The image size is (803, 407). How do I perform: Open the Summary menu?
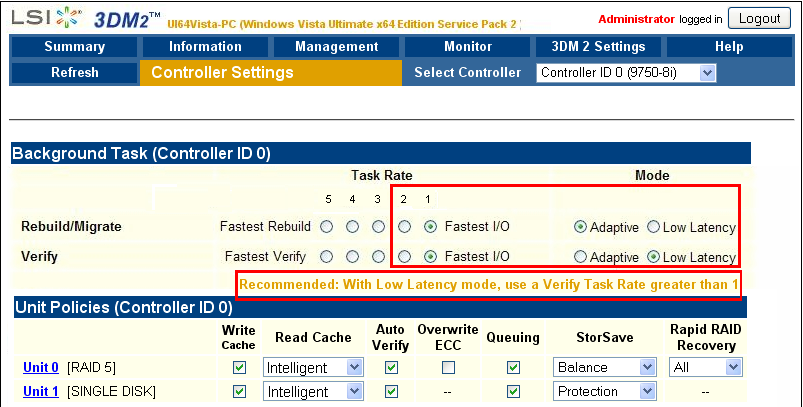(74, 47)
